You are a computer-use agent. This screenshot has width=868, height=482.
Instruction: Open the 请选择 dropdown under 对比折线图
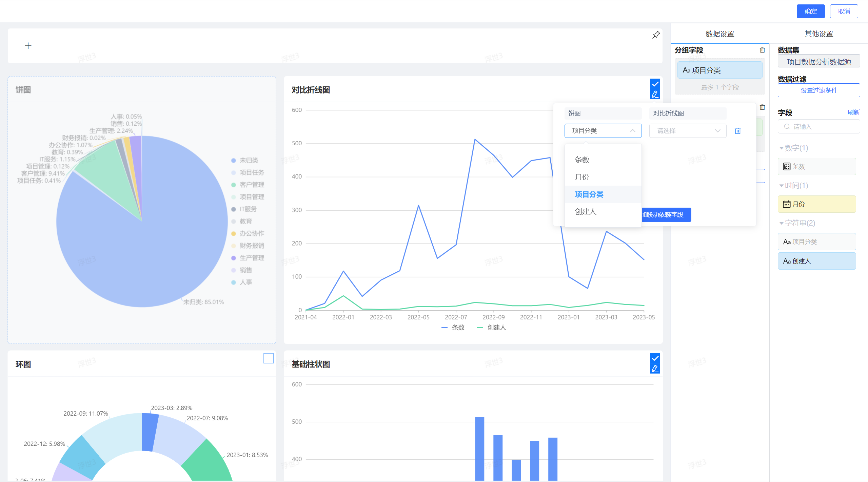(688, 131)
